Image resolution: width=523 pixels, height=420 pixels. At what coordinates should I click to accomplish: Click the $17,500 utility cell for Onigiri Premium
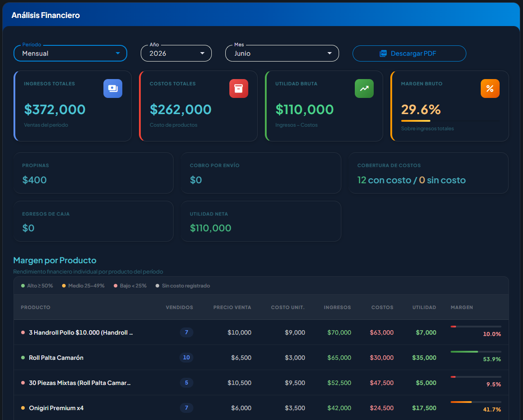[424, 408]
